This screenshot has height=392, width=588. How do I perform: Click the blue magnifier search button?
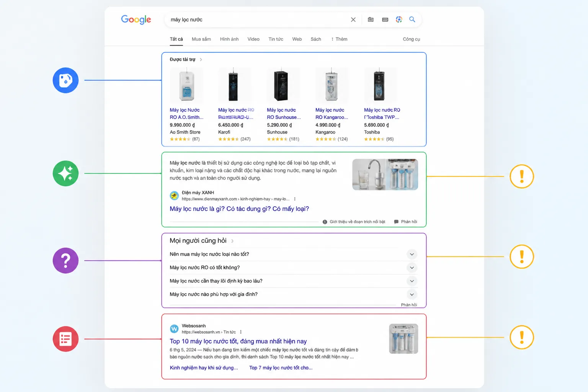point(412,19)
